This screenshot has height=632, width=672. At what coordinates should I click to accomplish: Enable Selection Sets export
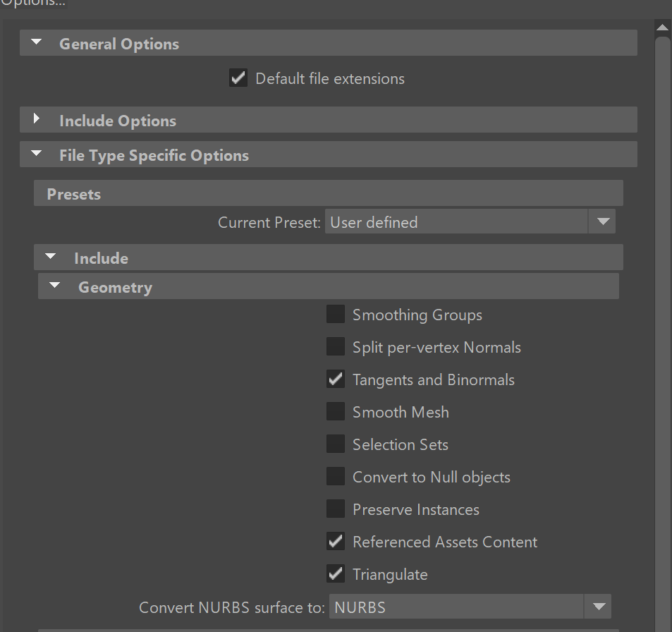(336, 444)
